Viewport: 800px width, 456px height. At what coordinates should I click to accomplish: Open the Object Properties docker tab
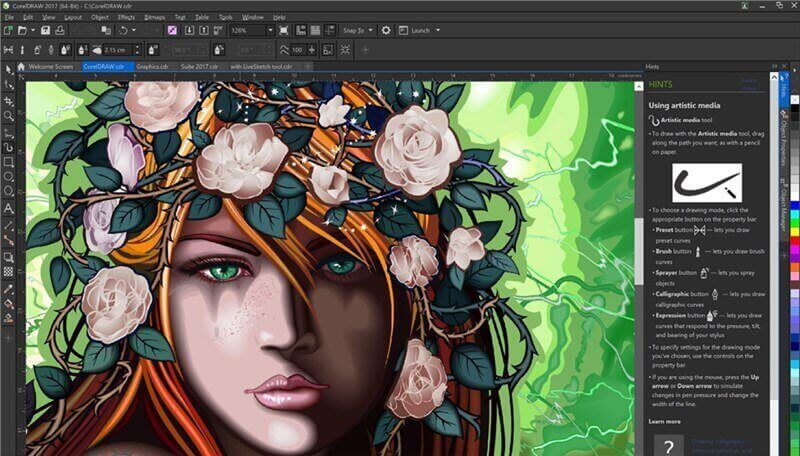click(x=784, y=138)
